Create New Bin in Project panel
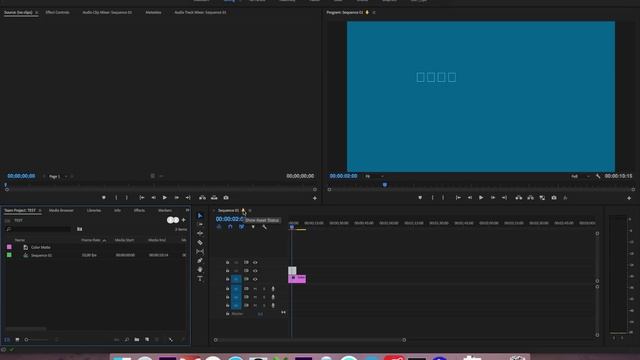The height and width of the screenshot is (360, 640). [x=137, y=340]
